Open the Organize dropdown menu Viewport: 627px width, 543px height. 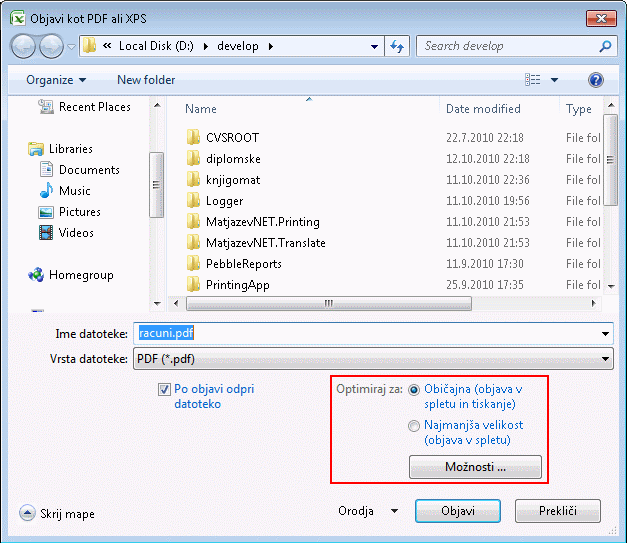click(x=56, y=80)
